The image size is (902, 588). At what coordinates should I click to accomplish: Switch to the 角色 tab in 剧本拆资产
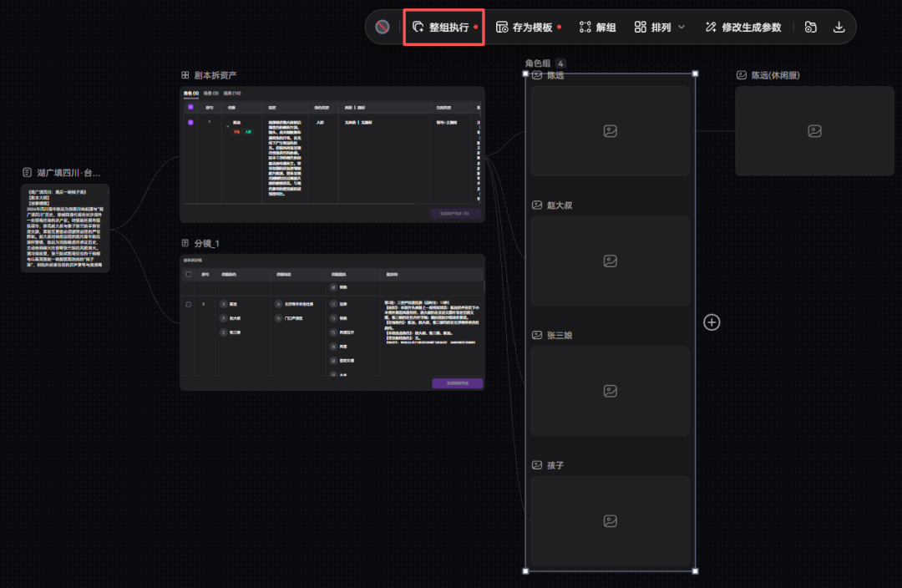(191, 94)
